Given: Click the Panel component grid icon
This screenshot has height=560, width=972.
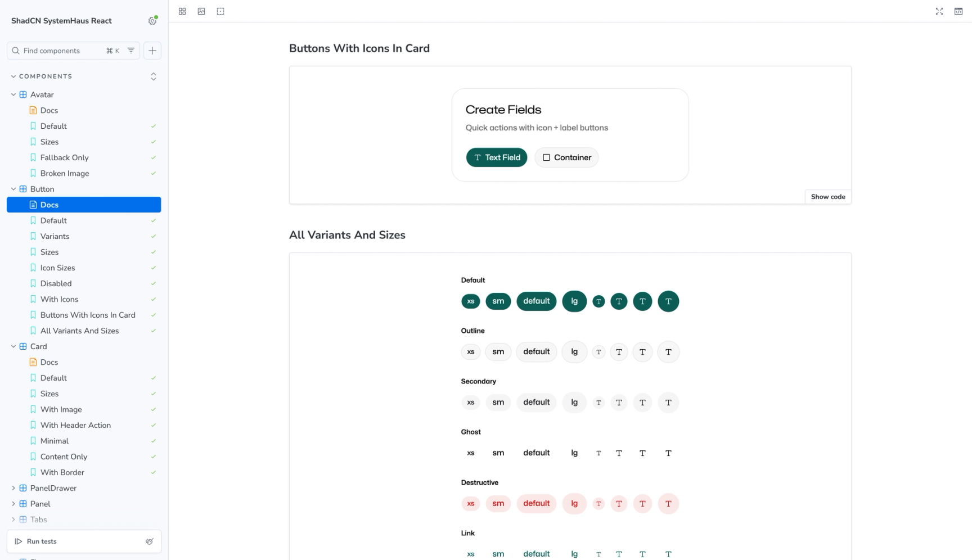Looking at the screenshot, I should pos(23,504).
